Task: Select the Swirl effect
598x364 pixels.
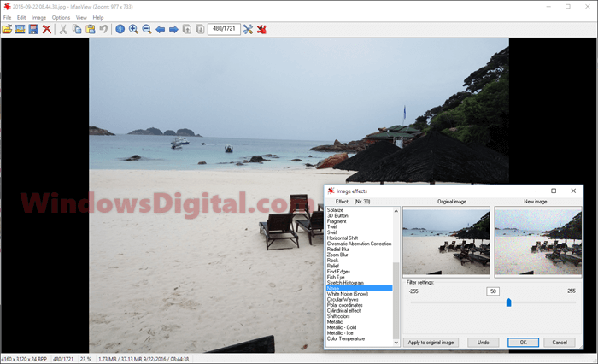Action: pos(332,232)
